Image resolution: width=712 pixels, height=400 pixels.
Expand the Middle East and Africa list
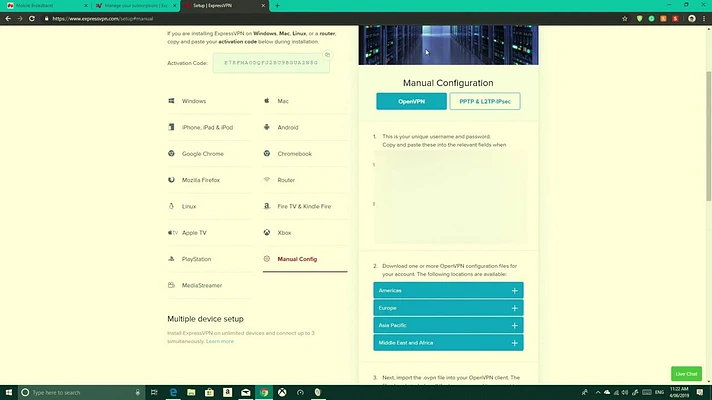(448, 343)
